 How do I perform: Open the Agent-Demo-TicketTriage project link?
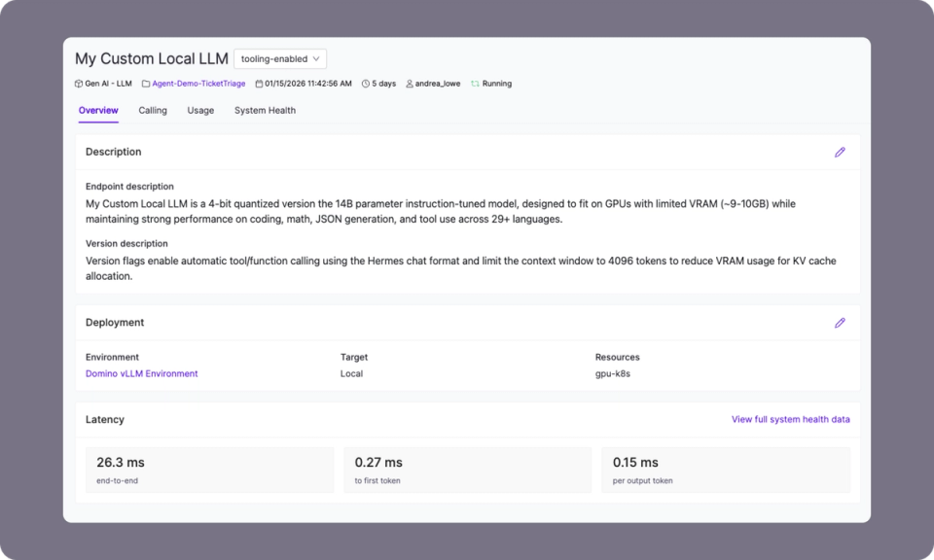point(198,84)
